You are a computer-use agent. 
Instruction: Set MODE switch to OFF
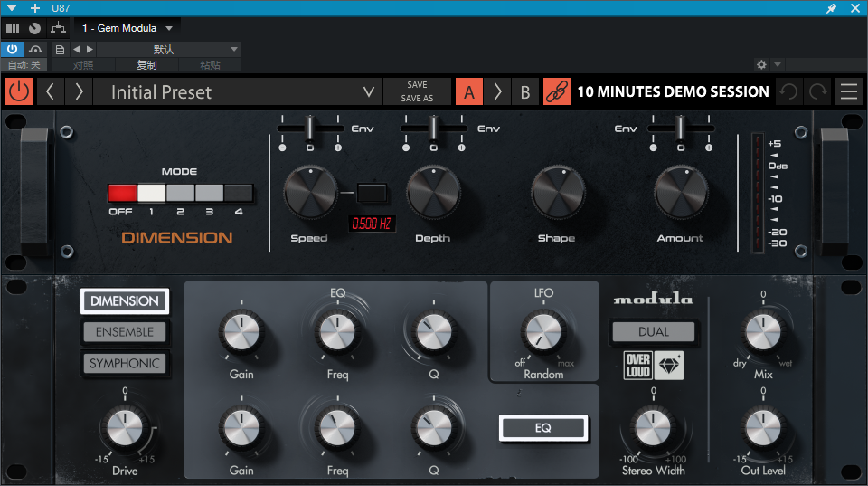point(122,193)
